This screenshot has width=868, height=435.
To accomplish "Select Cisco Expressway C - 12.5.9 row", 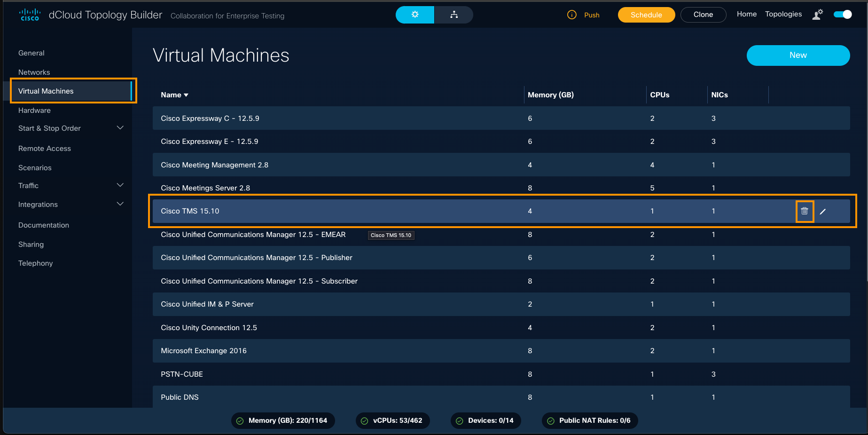I will (x=501, y=119).
